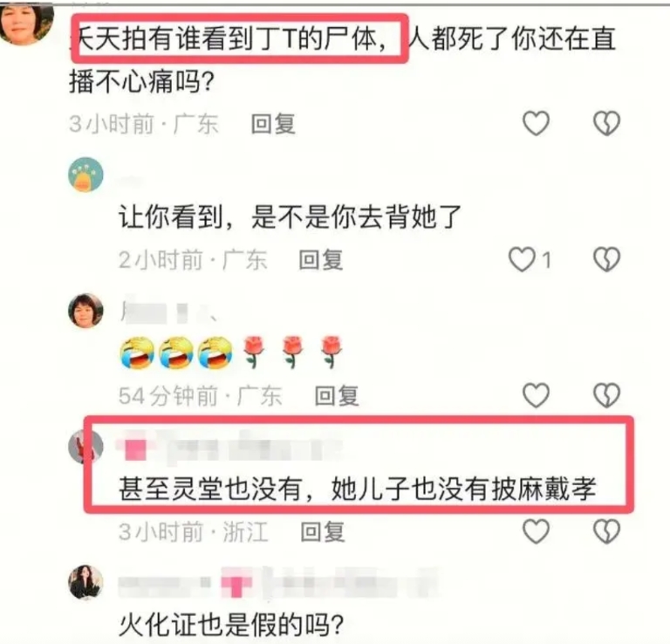Reply to the 2小时前 广东 comment

coord(321,260)
